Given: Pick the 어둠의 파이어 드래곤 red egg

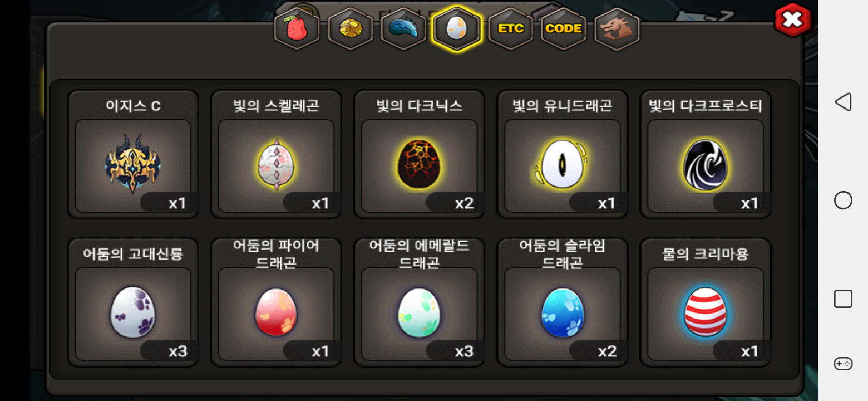Looking at the screenshot, I should 276,302.
